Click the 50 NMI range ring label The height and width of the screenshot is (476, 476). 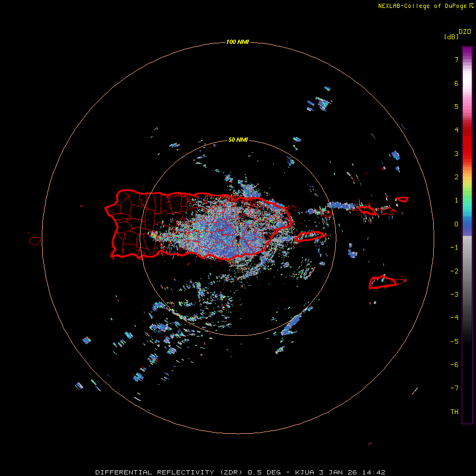click(238, 140)
